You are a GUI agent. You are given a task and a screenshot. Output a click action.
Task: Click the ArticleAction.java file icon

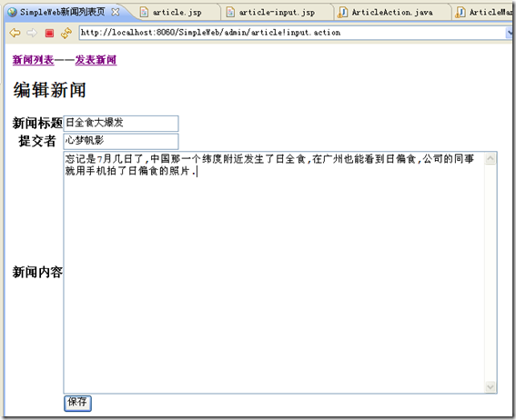coord(342,13)
